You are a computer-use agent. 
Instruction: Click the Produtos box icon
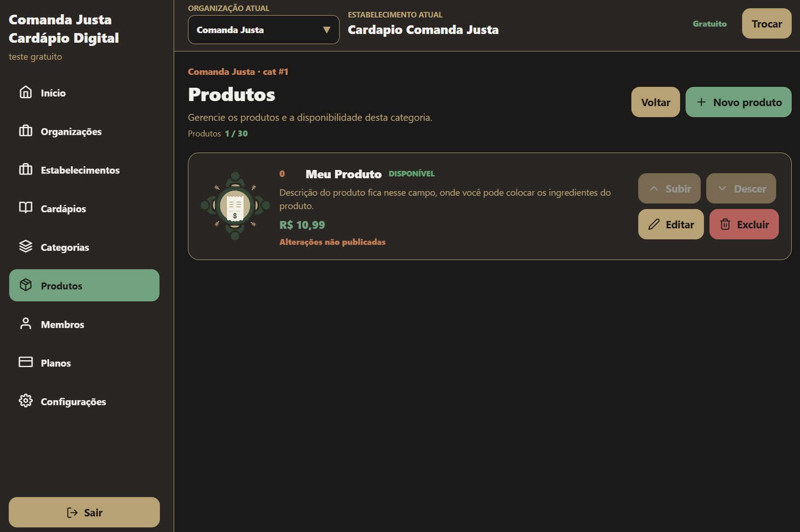pyautogui.click(x=26, y=285)
